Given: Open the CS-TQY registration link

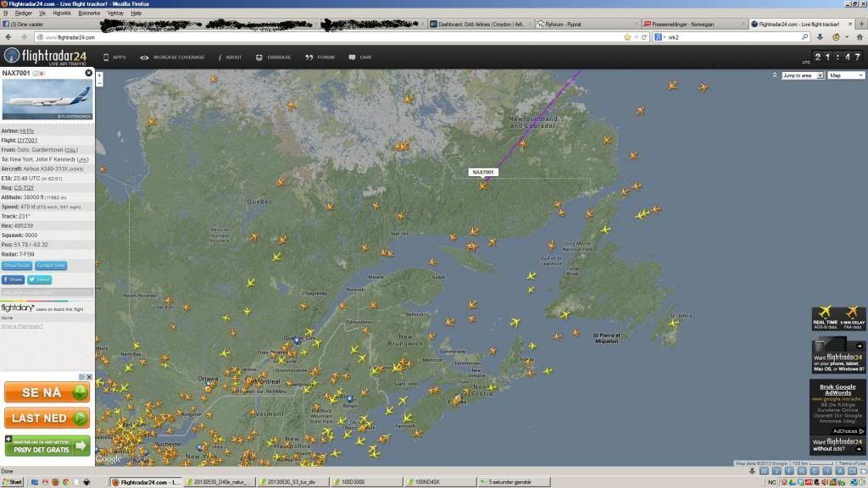Looking at the screenshot, I should pos(24,188).
